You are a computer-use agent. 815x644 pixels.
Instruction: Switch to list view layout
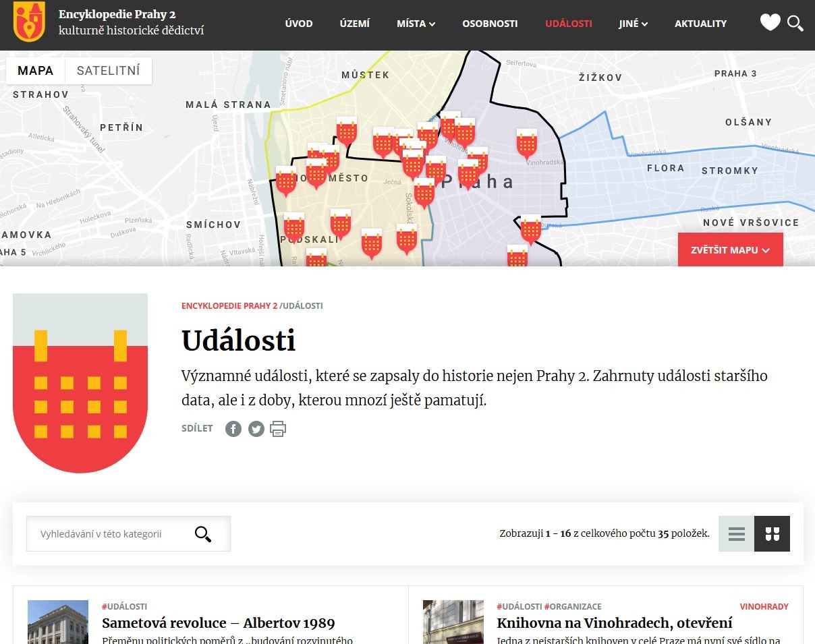736,534
